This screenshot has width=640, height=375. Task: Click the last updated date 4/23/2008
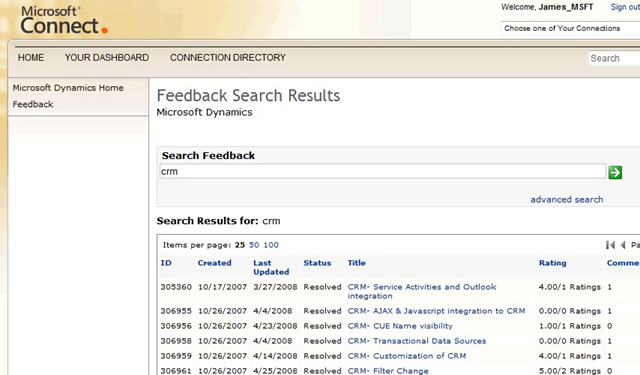275,326
